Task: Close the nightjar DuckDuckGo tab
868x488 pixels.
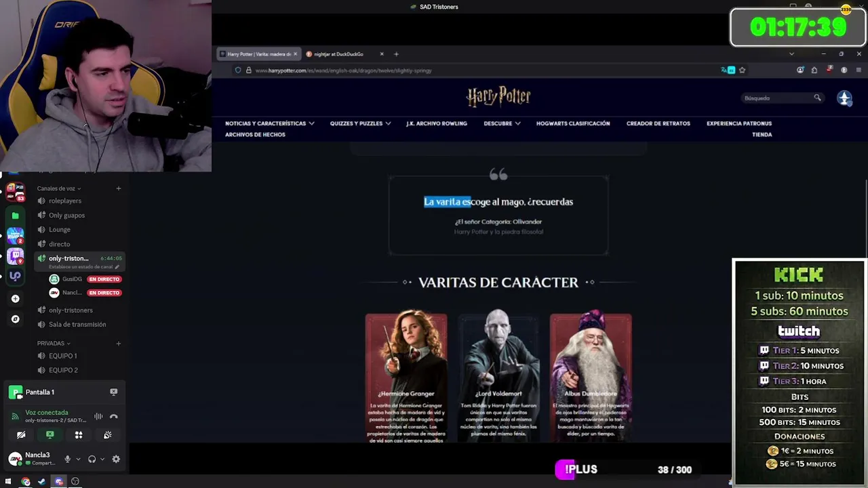Action: (x=382, y=54)
